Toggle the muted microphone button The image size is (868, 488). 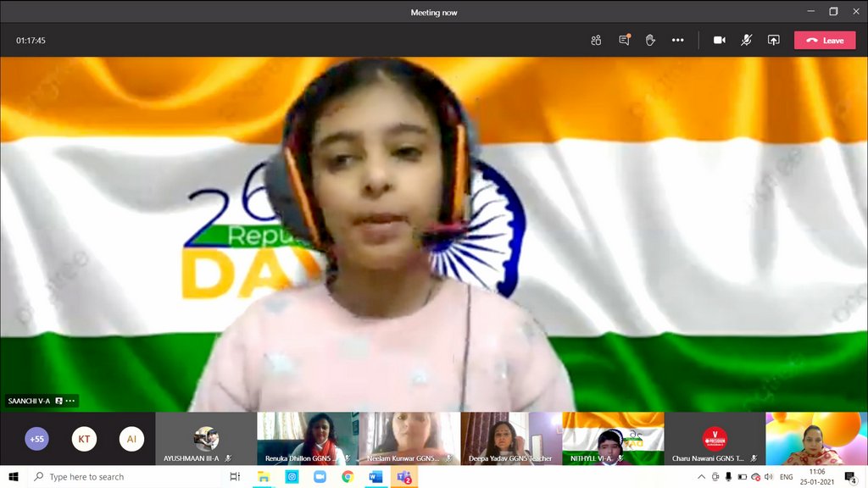746,40
